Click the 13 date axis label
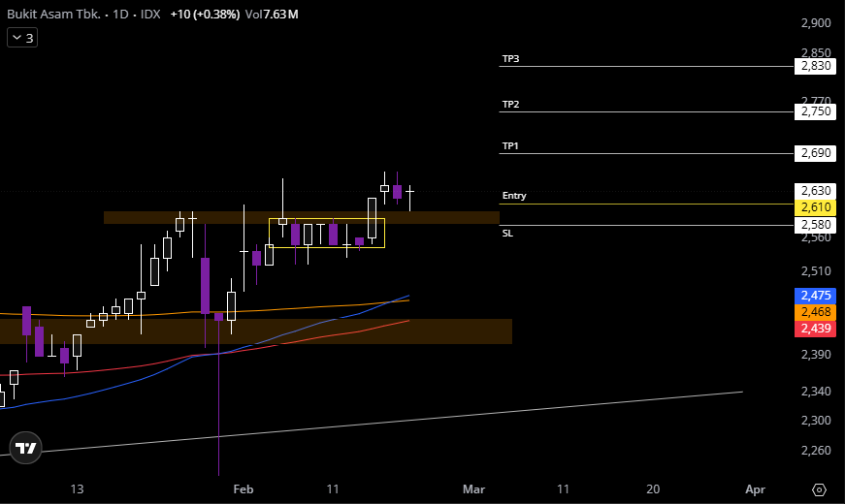The image size is (845, 504). pyautogui.click(x=77, y=489)
